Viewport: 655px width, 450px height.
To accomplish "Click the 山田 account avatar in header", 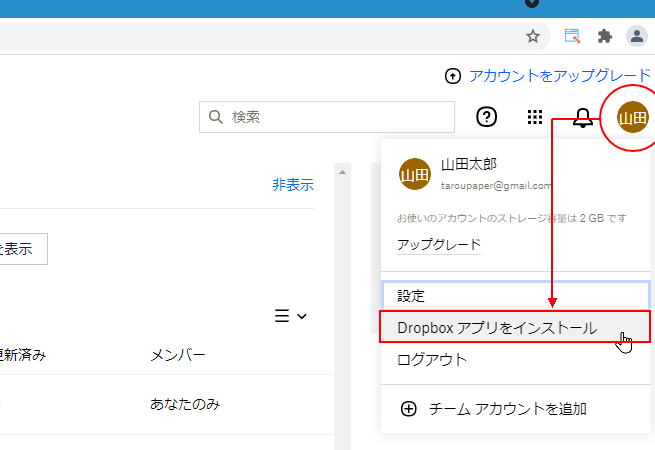I will pos(633,117).
